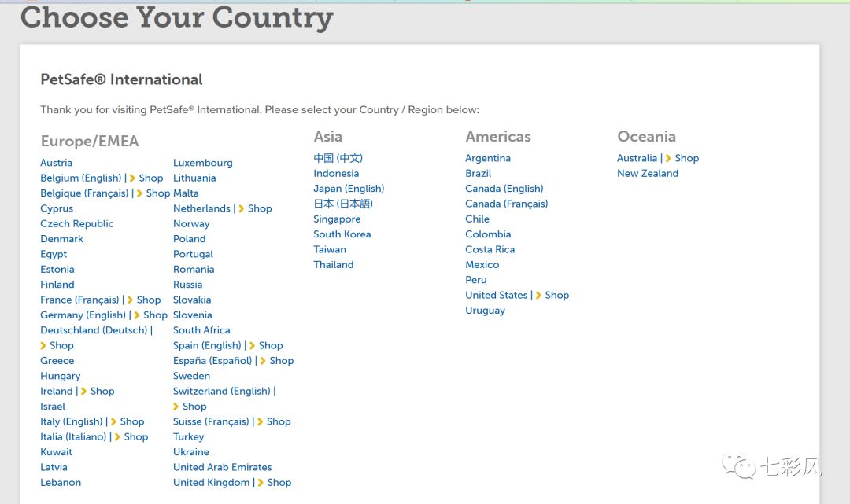Screen dimensions: 850x504
Task: Choose Hungary
Action: (x=60, y=377)
